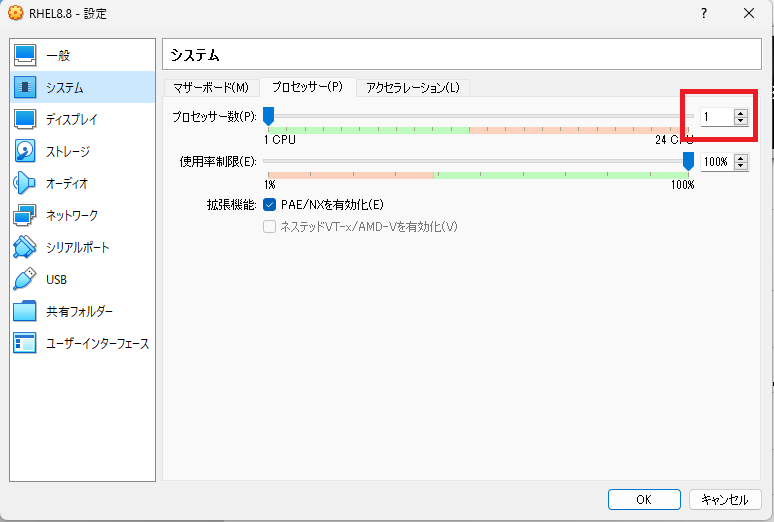Image resolution: width=774 pixels, height=522 pixels.
Task: Confirm settings with the OK button
Action: click(x=644, y=499)
